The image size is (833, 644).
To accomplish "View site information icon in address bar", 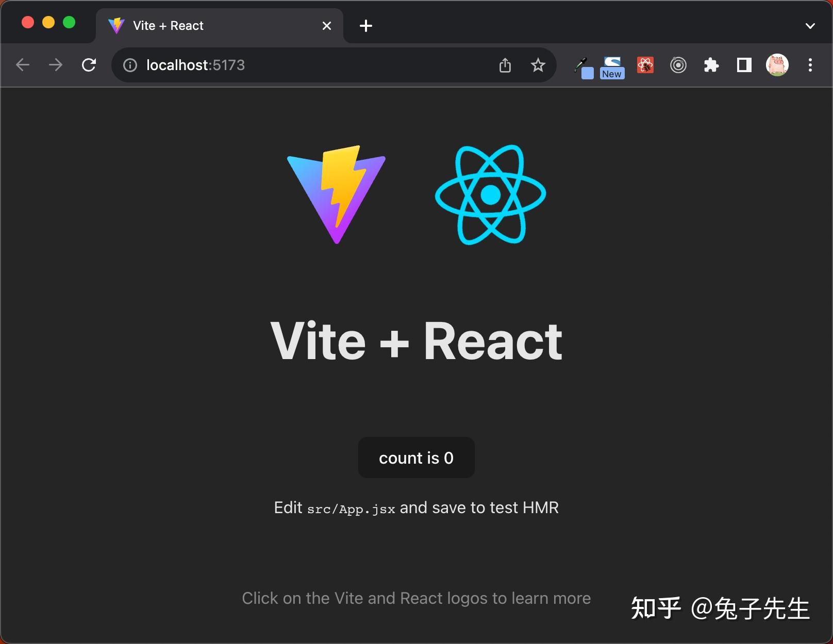I will 130,65.
